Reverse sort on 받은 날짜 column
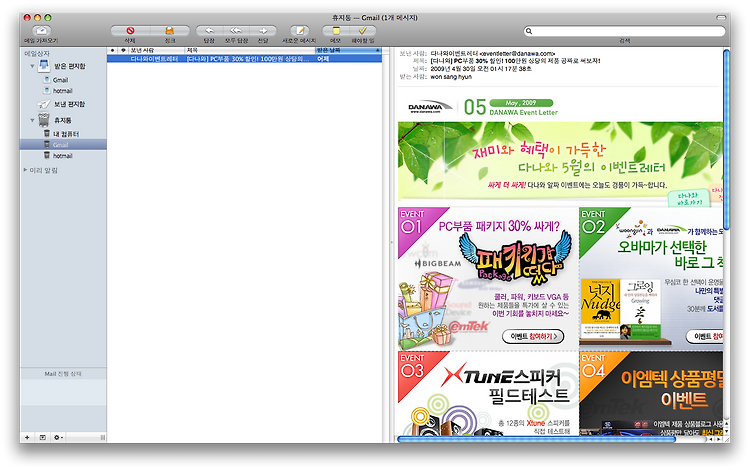Viewport: 750px width, 470px height. (x=349, y=50)
